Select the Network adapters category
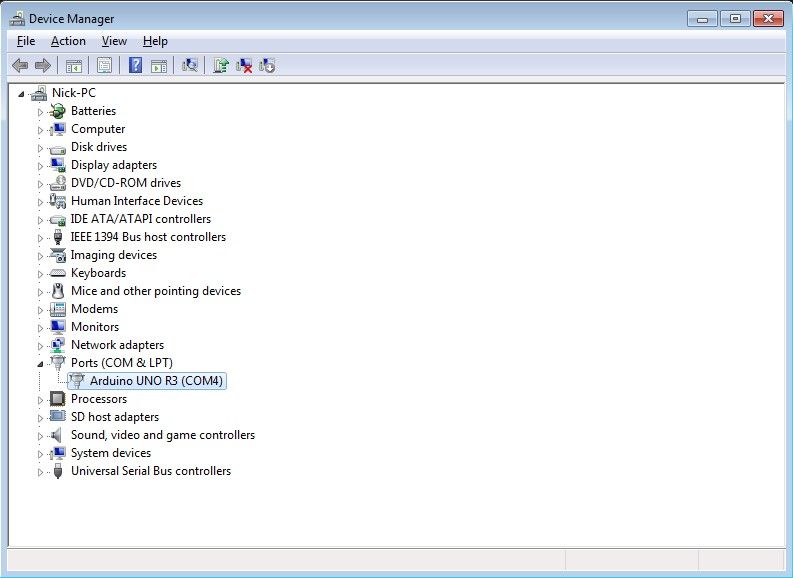 tap(117, 345)
